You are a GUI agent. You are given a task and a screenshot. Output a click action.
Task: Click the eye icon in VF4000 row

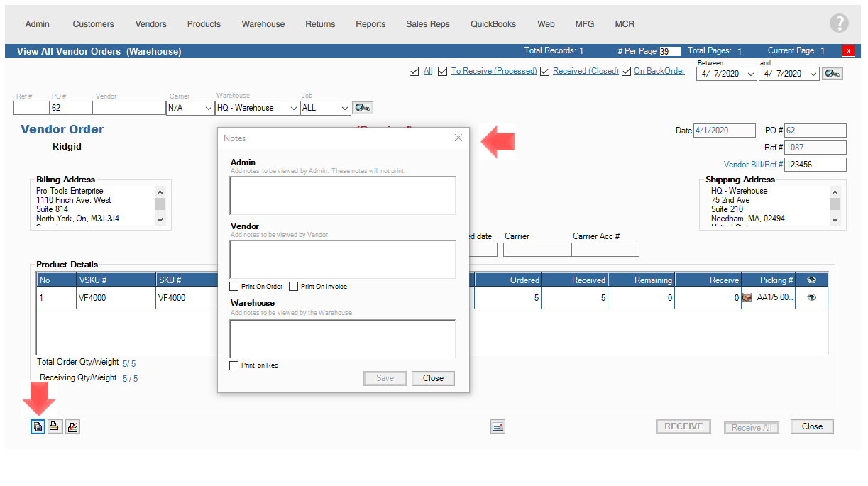pos(812,298)
